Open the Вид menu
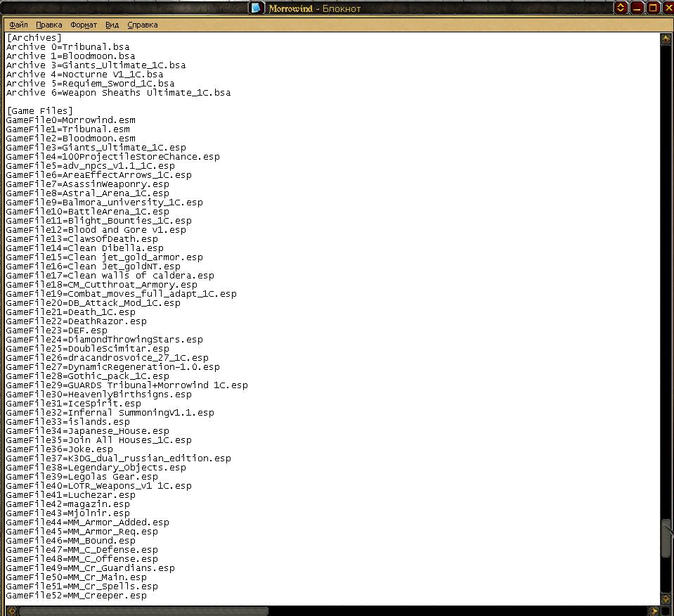This screenshot has height=616, width=674. [112, 25]
